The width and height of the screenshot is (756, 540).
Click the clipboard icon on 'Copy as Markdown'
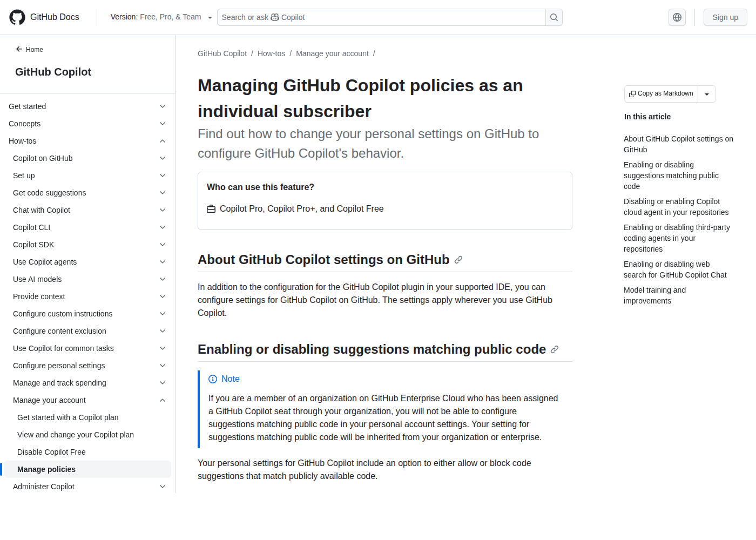(x=632, y=93)
